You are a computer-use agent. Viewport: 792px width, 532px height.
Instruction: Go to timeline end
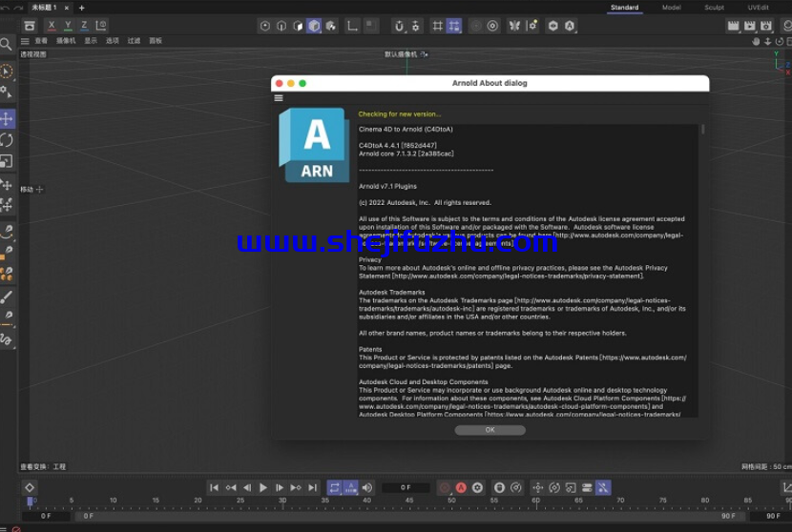(x=313, y=487)
